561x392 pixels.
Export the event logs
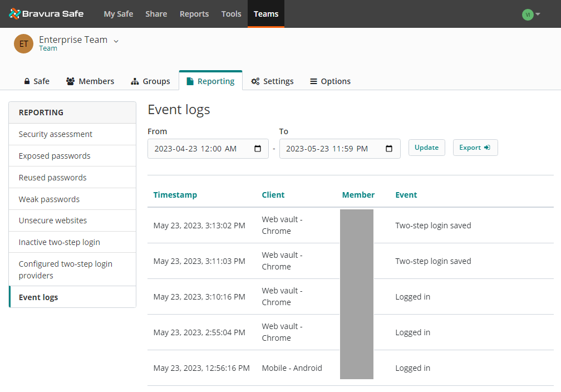[x=475, y=148]
